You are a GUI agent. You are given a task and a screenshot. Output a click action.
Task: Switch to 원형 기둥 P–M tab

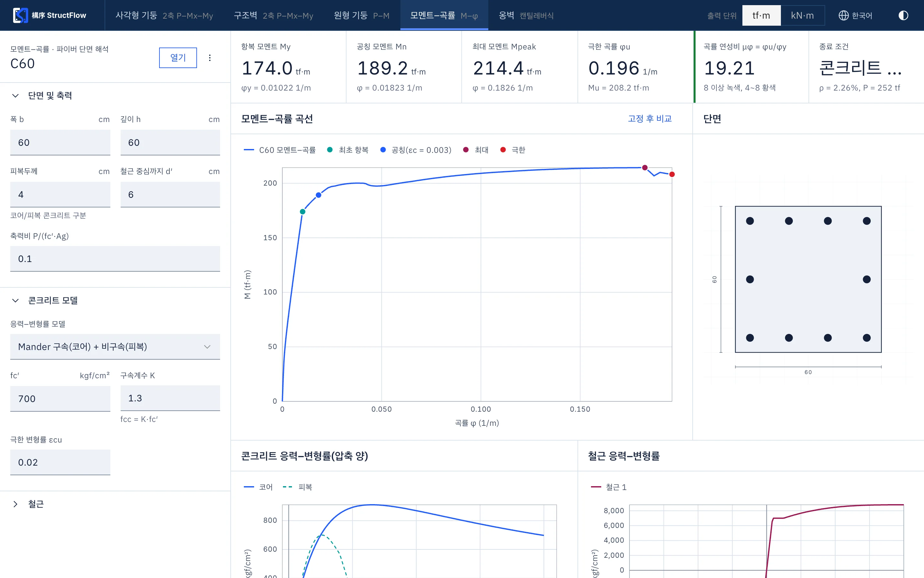coord(361,15)
